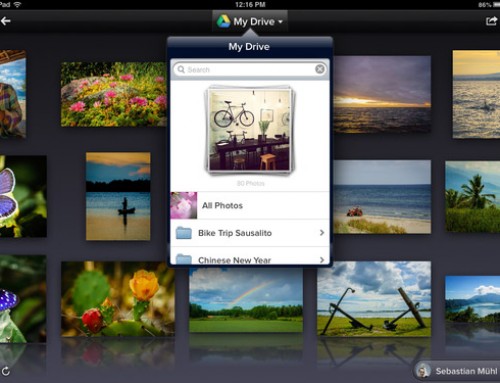This screenshot has width=500, height=383.
Task: Open the golden sea water photo
Action: pyautogui.click(x=476, y=94)
